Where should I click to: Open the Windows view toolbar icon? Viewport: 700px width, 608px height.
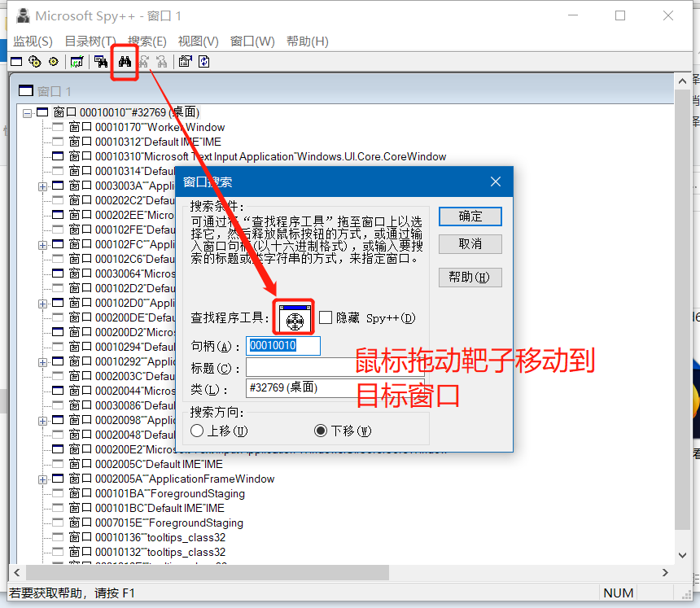(16, 62)
